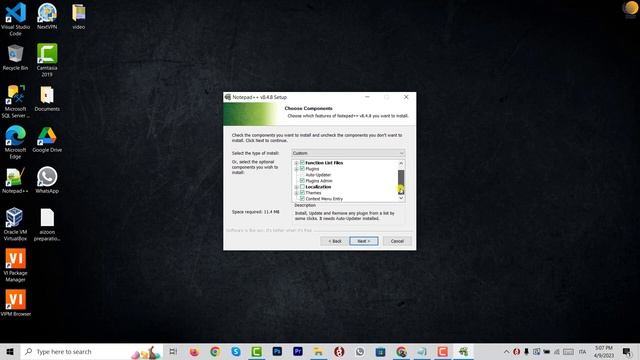Screen dimensions: 640x360
Task: Expand the Themes tree node
Action: coord(297,193)
